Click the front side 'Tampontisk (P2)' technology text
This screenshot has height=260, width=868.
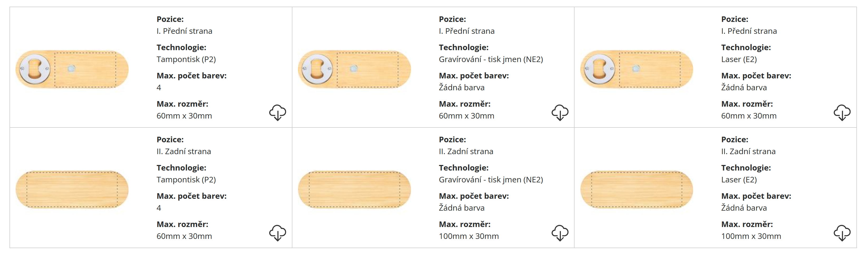pos(186,59)
